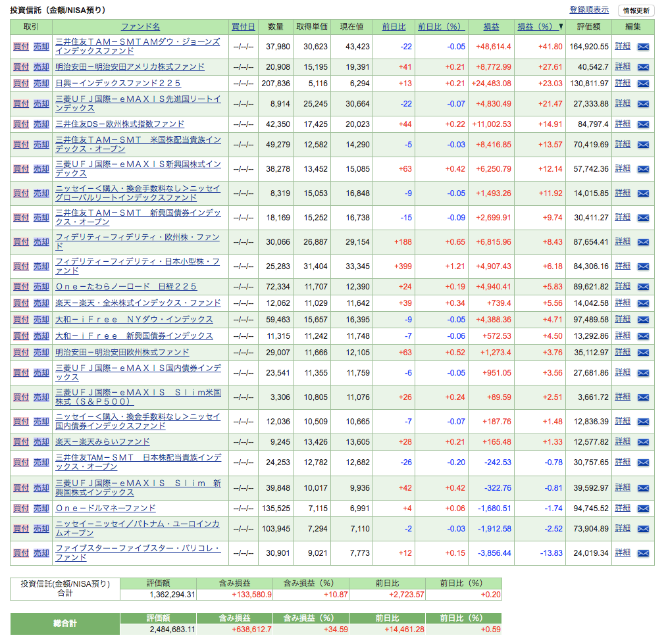This screenshot has width=668, height=644.
Task: Click envelope icon in iFree NYダウ・インデックス row
Action: click(x=643, y=320)
